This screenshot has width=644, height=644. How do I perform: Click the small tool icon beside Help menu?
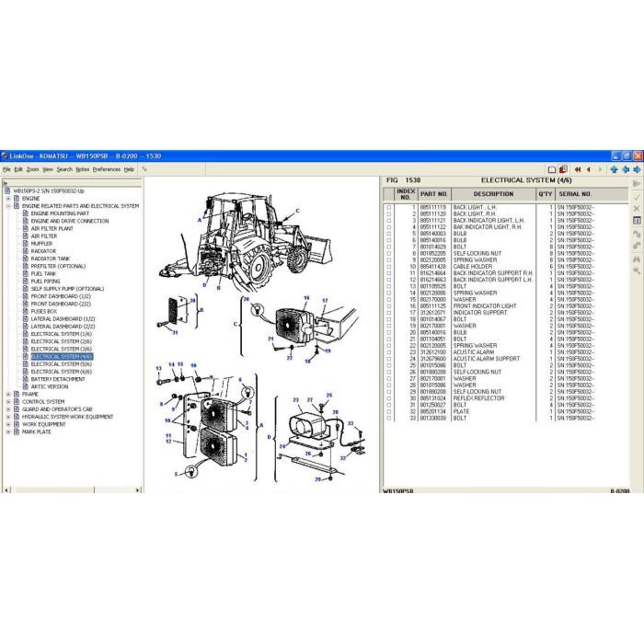coord(144,168)
